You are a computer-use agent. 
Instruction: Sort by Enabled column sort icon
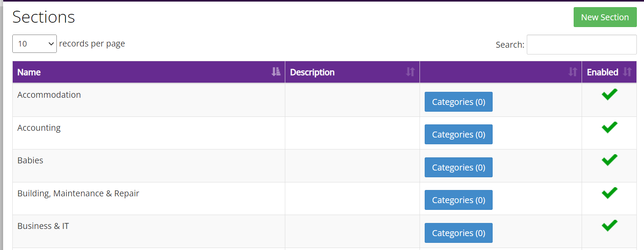pyautogui.click(x=627, y=72)
